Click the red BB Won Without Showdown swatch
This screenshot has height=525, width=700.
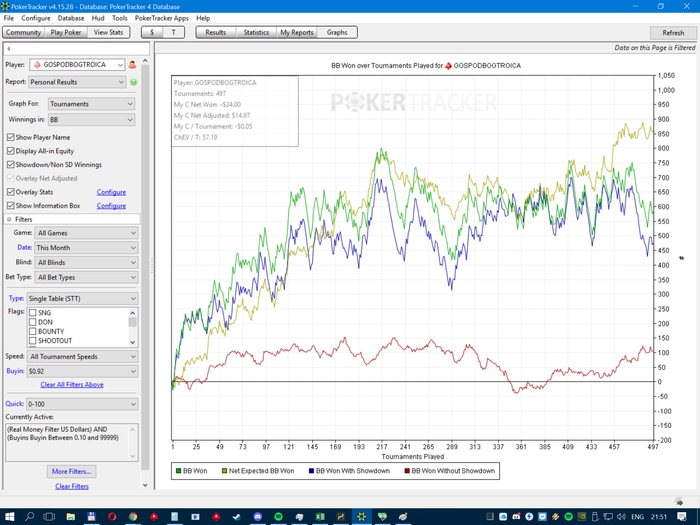point(407,471)
